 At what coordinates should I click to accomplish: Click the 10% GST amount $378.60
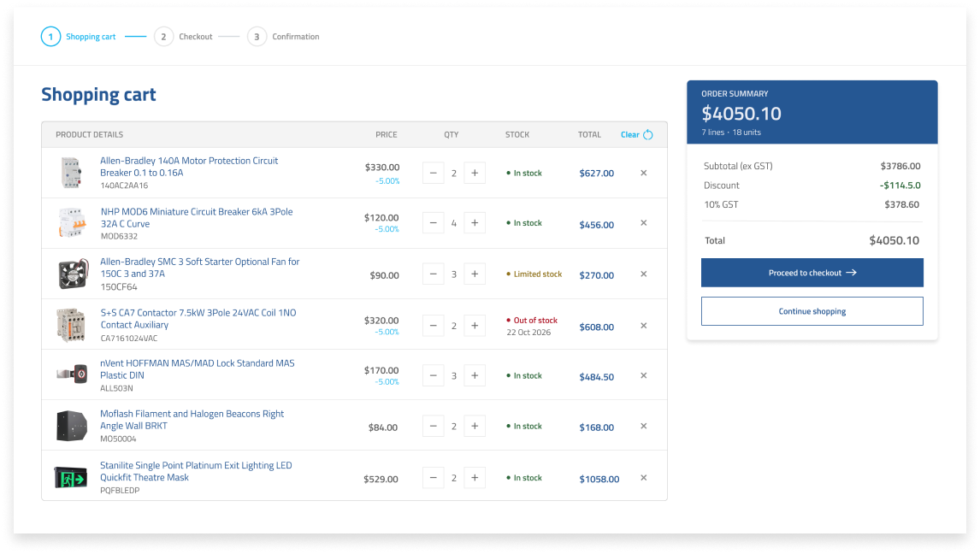[901, 204]
